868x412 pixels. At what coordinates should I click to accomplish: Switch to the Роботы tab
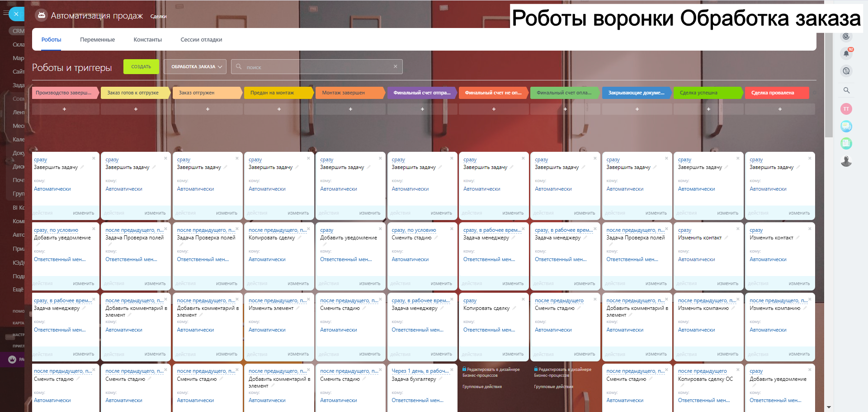51,40
